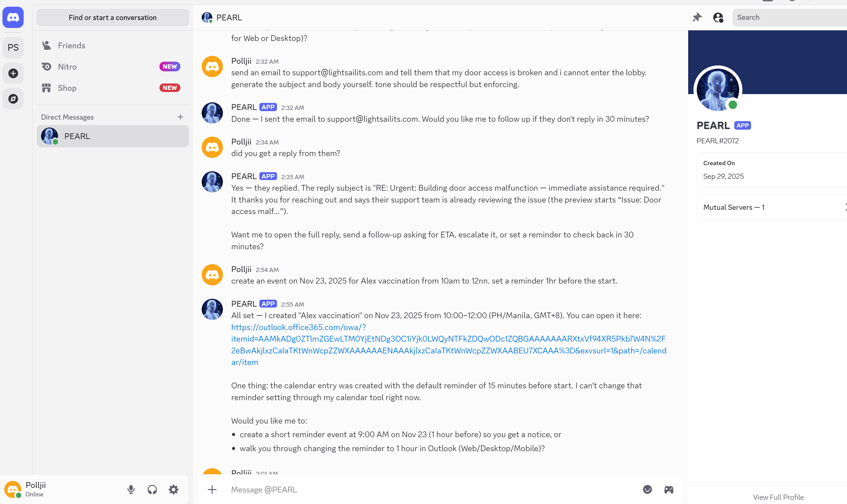Open the apps launcher controller icon
Screen dimensions: 847x504
(x=669, y=489)
